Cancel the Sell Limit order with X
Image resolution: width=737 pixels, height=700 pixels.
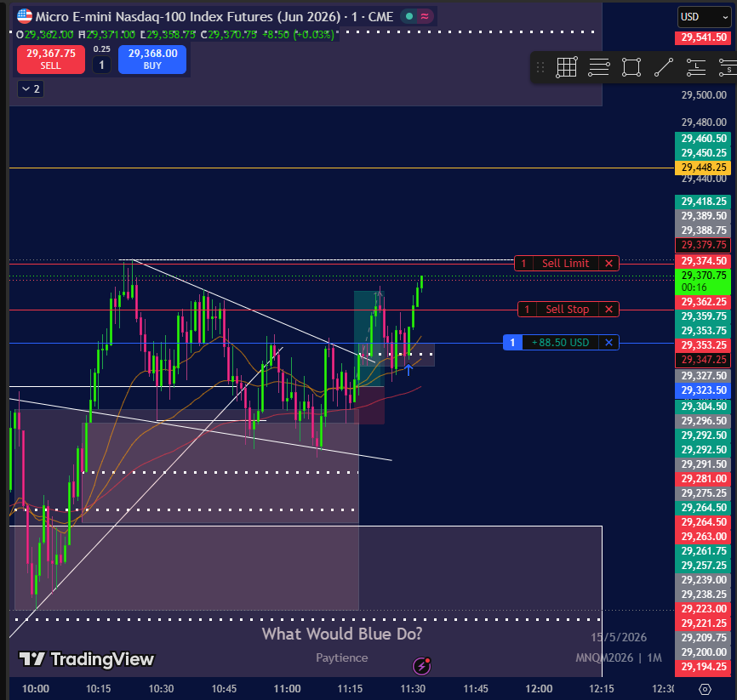pyautogui.click(x=608, y=263)
